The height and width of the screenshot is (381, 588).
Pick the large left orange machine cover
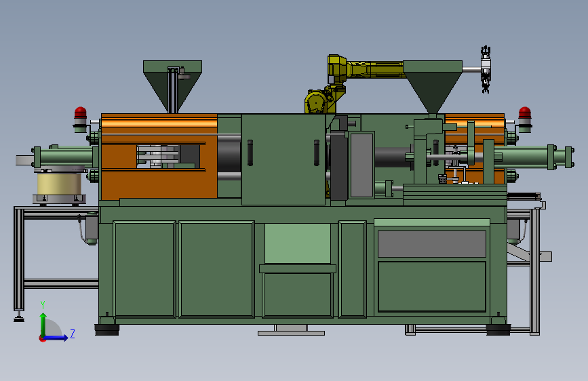coord(159,157)
